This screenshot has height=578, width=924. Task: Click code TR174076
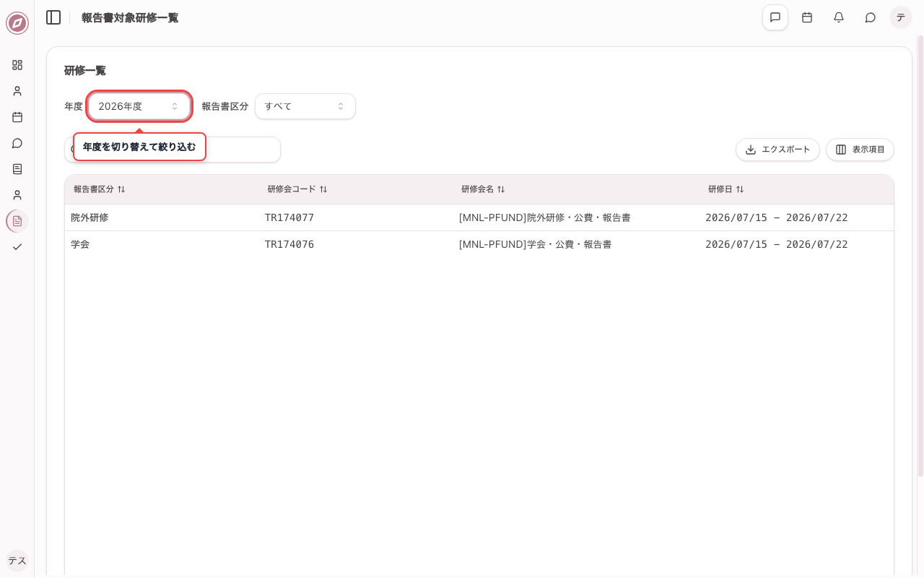pos(289,244)
